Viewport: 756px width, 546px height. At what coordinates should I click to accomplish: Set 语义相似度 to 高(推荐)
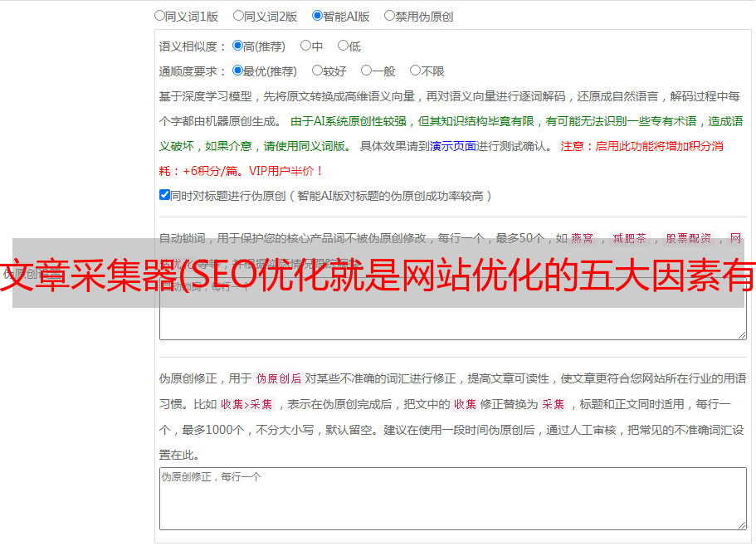237,46
